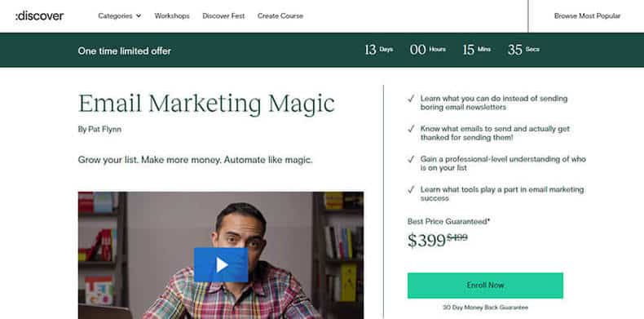Click the Gain a professional-level understanding text
This screenshot has width=644, height=319.
point(503,163)
